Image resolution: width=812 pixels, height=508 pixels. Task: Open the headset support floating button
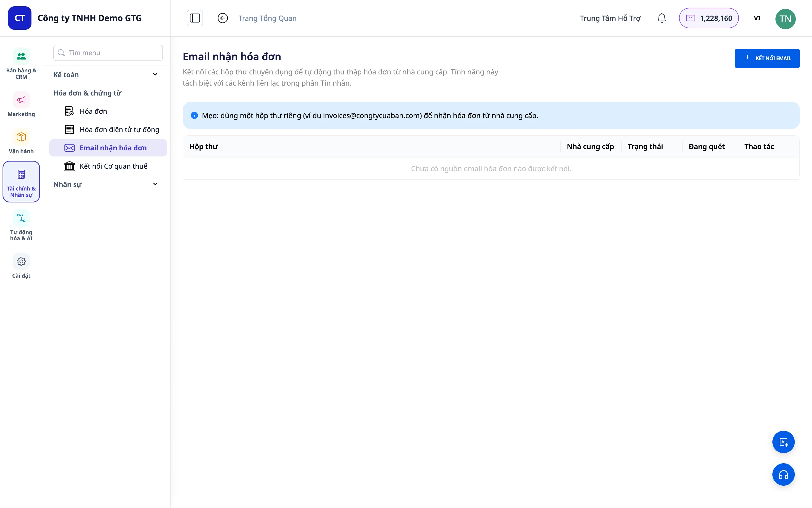coord(783,474)
